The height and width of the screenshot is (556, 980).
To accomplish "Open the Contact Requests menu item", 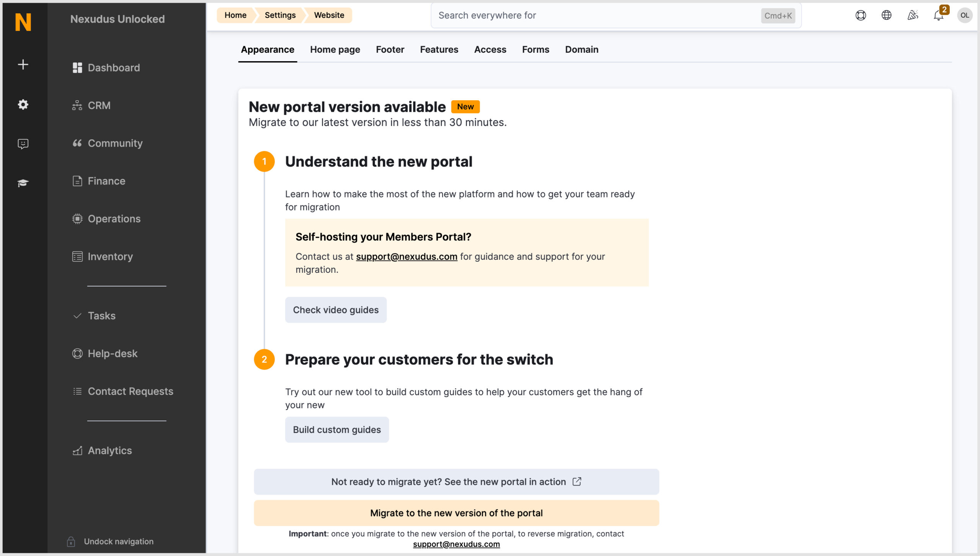I will [123, 391].
